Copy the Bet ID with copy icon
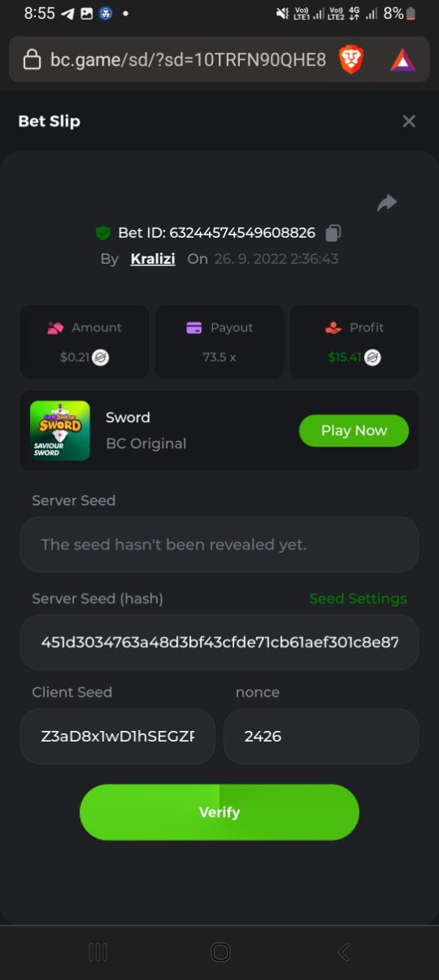This screenshot has width=439, height=980. tap(333, 233)
